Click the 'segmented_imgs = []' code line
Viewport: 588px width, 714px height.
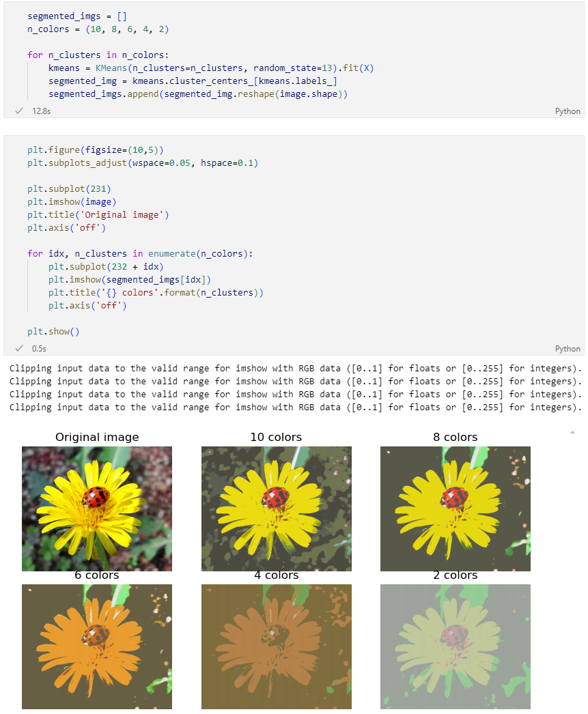tap(77, 16)
